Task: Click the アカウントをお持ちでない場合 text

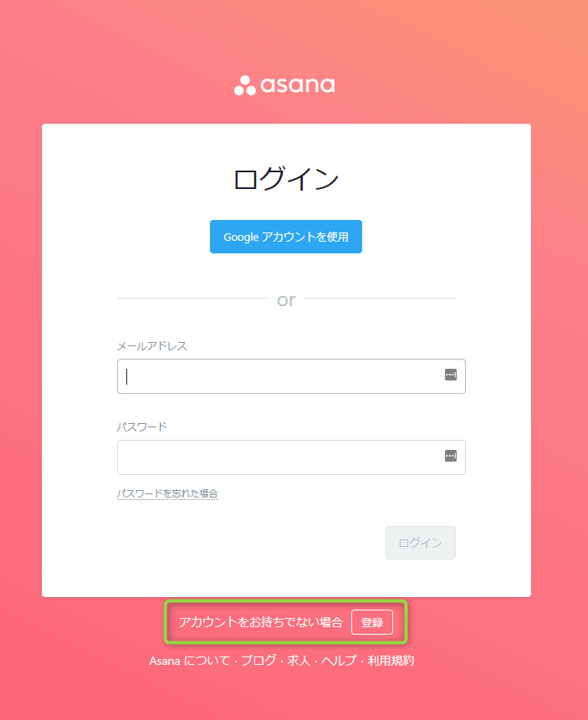Action: 261,622
